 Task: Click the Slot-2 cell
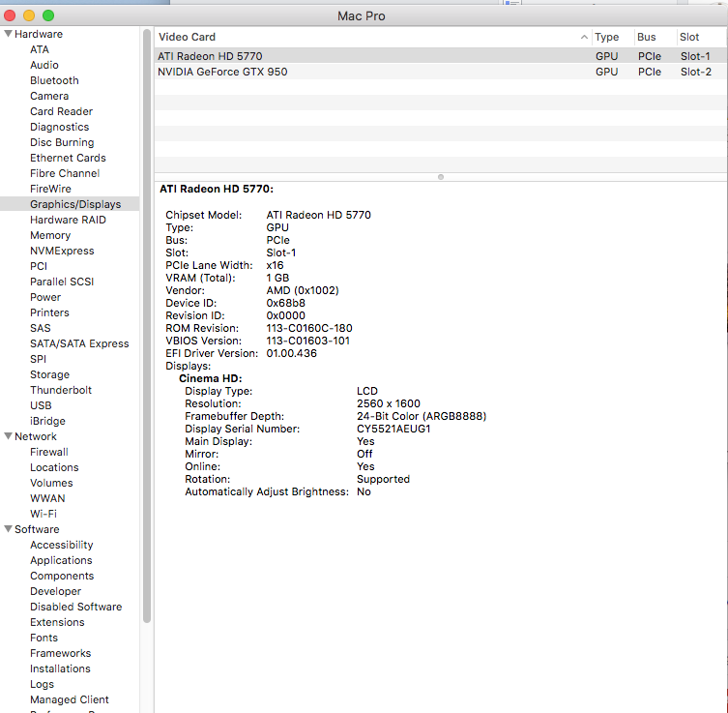point(696,72)
